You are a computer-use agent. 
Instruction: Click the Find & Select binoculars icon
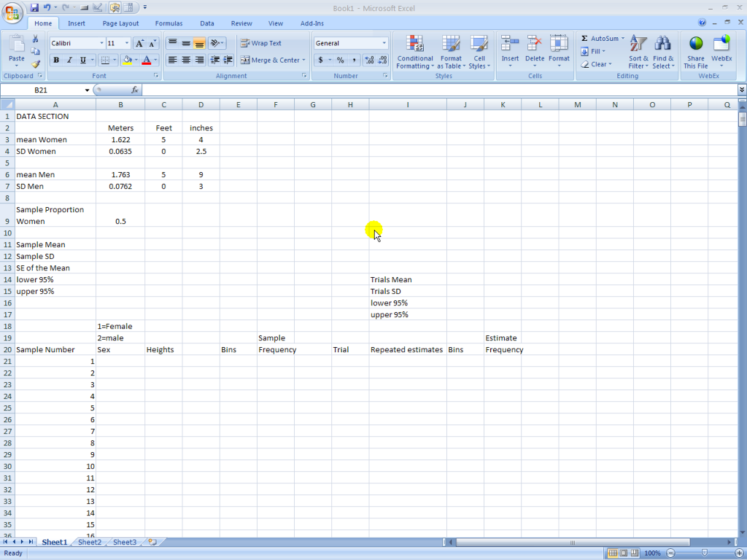(x=663, y=44)
